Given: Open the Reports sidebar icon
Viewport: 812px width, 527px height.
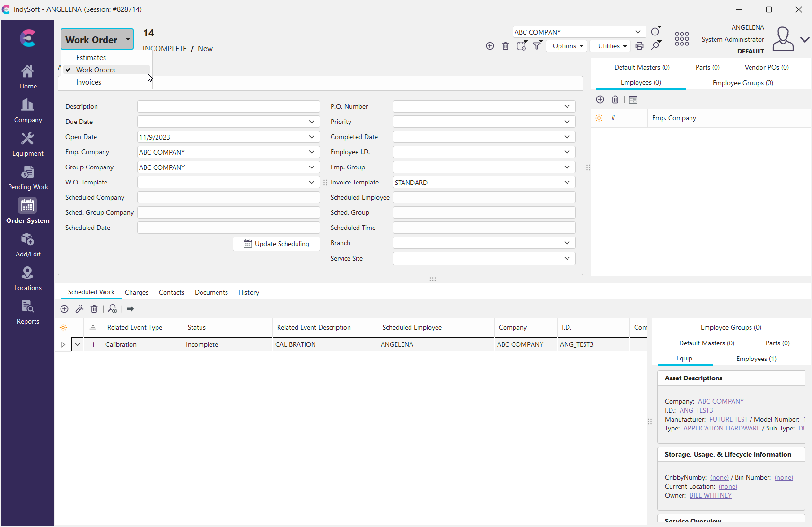Looking at the screenshot, I should pos(28,312).
